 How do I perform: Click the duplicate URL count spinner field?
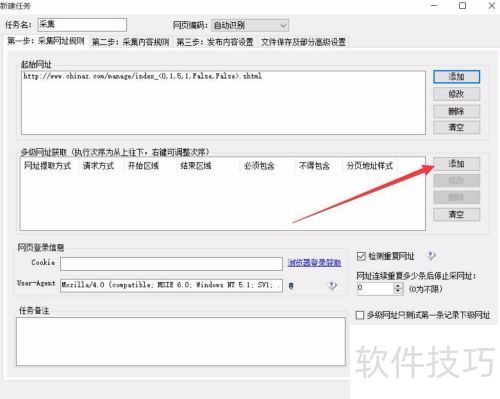[375, 288]
